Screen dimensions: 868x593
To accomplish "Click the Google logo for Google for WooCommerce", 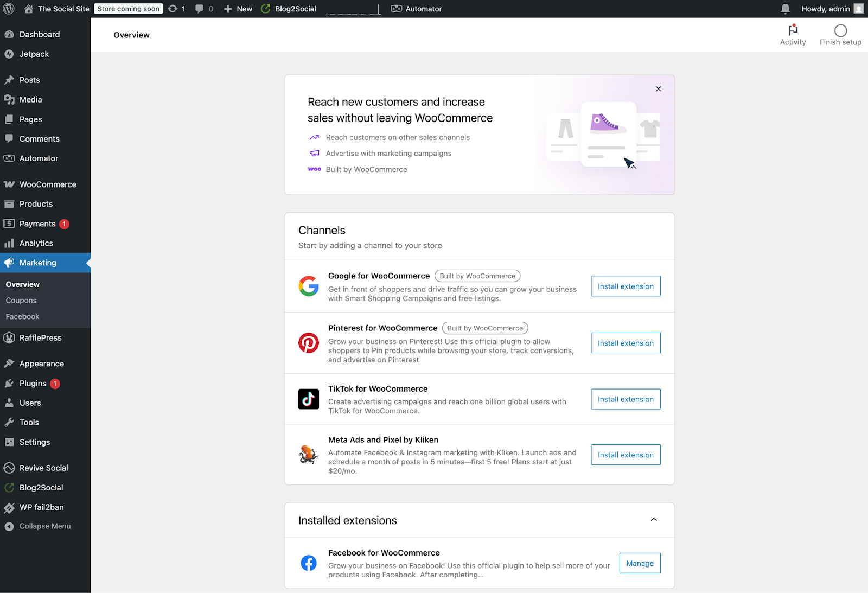I will (x=309, y=286).
